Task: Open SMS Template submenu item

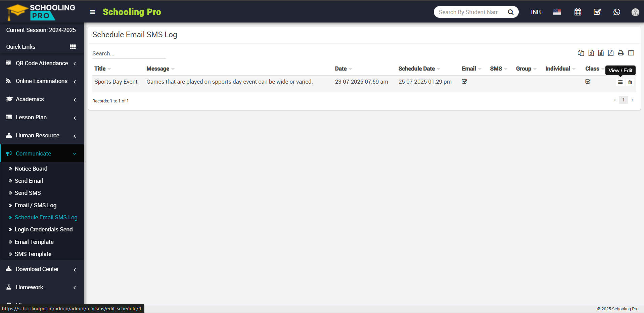Action: [33, 254]
